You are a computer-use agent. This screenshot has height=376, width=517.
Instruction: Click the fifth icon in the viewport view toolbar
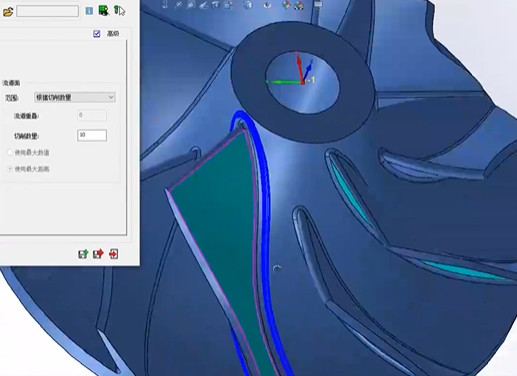coord(216,5)
